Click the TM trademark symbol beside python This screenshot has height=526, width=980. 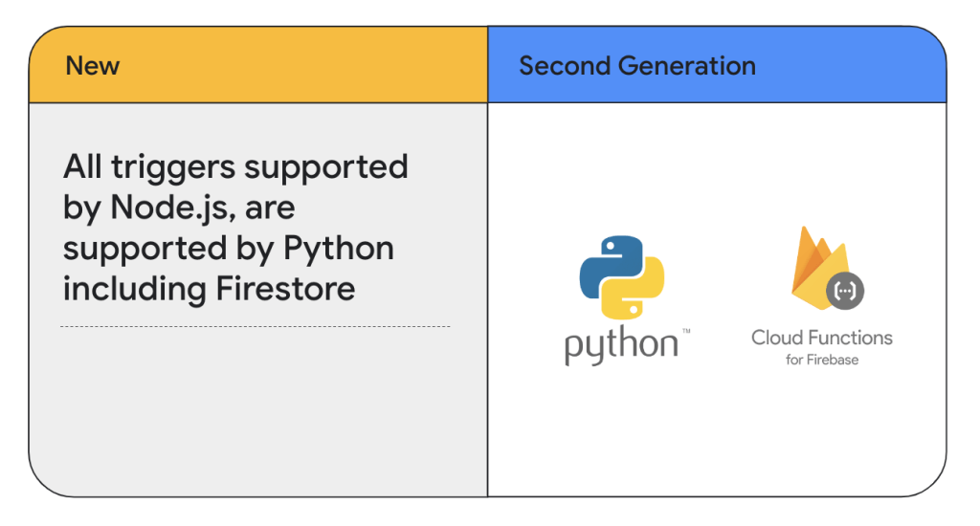(685, 331)
